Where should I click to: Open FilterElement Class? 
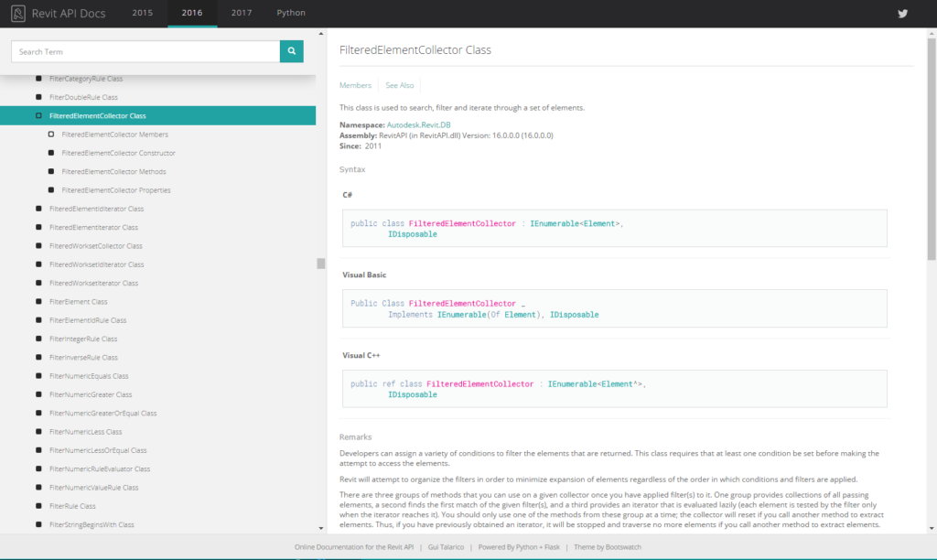(79, 301)
